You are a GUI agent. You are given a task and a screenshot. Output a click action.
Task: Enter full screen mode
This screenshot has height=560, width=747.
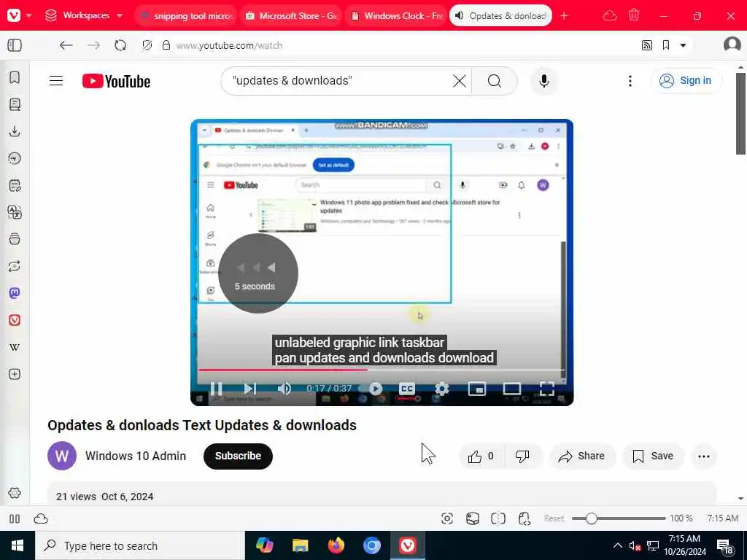pyautogui.click(x=547, y=389)
